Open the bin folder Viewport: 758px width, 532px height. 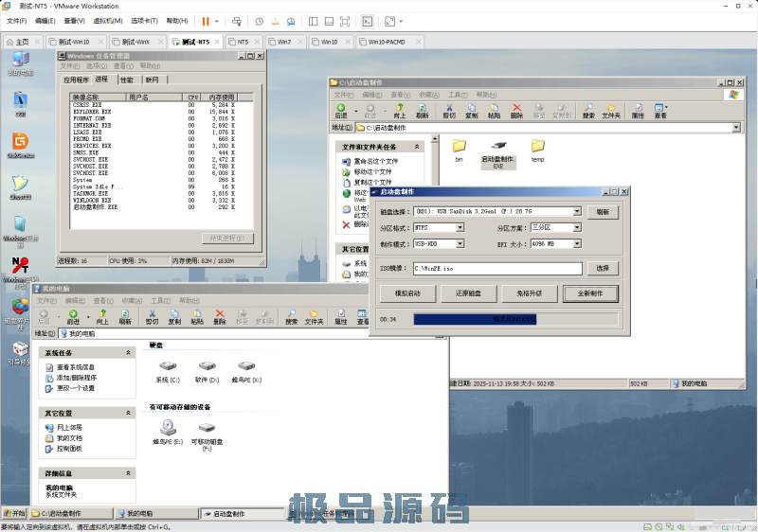pyautogui.click(x=459, y=147)
